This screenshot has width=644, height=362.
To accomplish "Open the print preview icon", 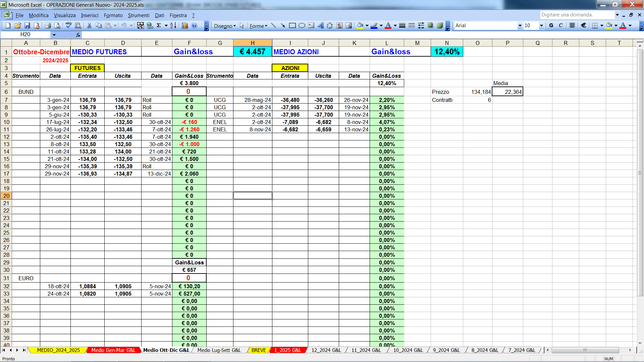I will (x=57, y=25).
